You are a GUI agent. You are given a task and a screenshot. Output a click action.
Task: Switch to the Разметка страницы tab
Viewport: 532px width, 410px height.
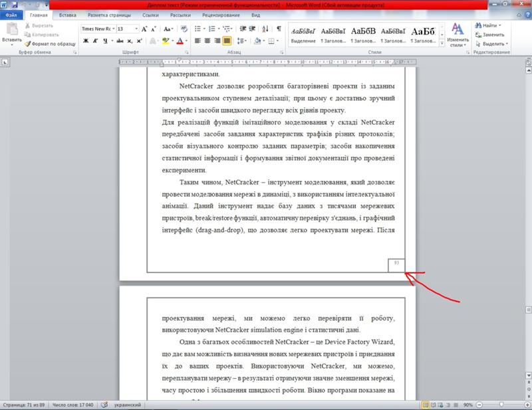[109, 15]
